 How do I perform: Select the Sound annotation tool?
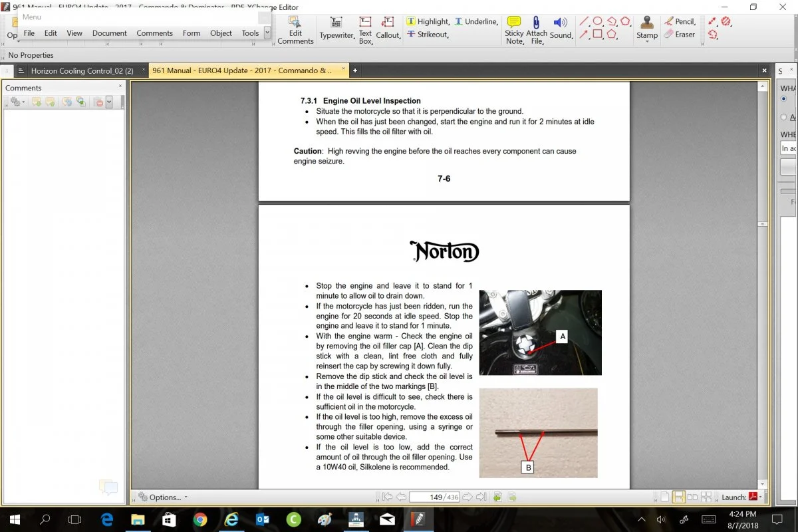(x=561, y=28)
